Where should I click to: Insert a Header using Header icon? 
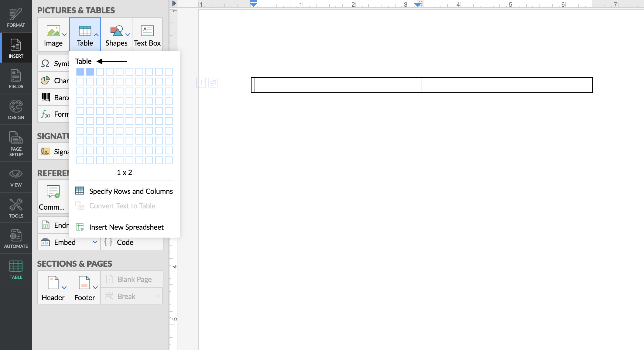click(x=53, y=288)
